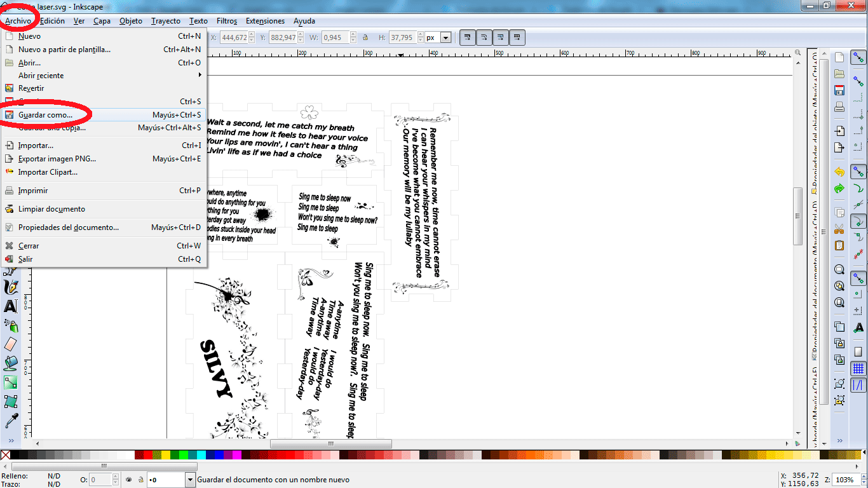Image resolution: width=868 pixels, height=488 pixels.
Task: Open the Extensiones menu
Action: pos(266,21)
